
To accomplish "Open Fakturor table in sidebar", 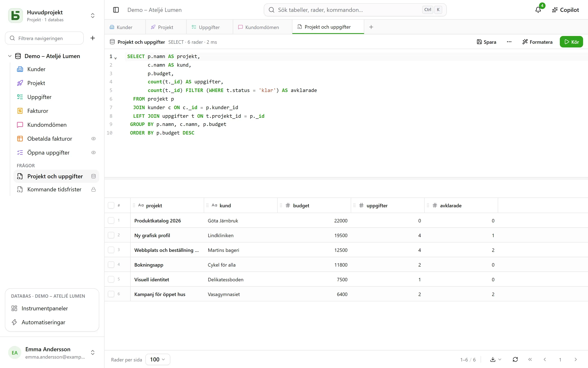I will point(56,111).
